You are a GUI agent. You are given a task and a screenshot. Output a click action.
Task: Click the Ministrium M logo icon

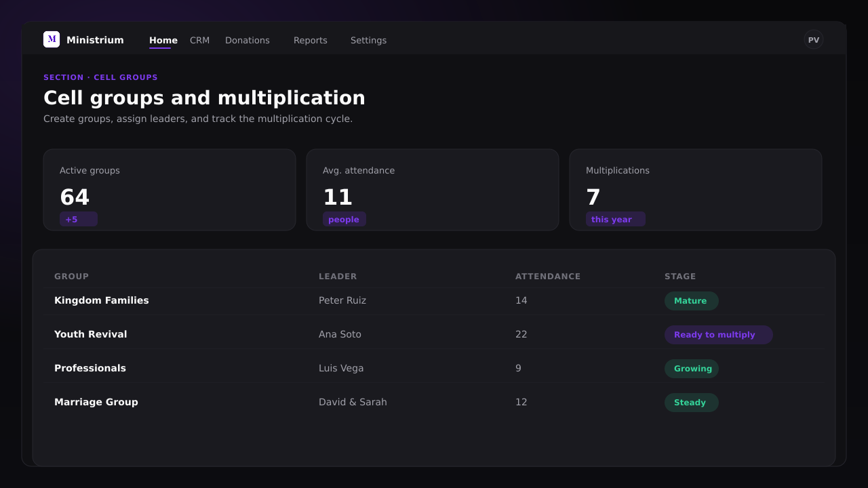click(52, 39)
